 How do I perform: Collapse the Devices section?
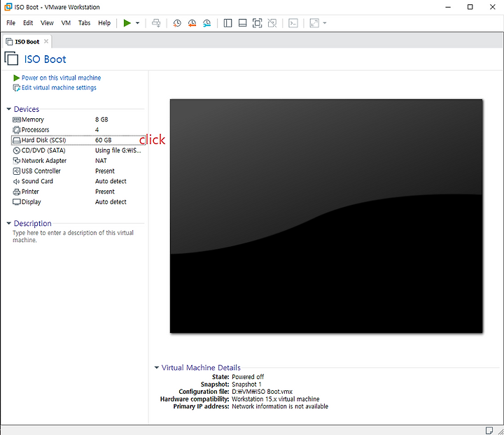point(9,109)
